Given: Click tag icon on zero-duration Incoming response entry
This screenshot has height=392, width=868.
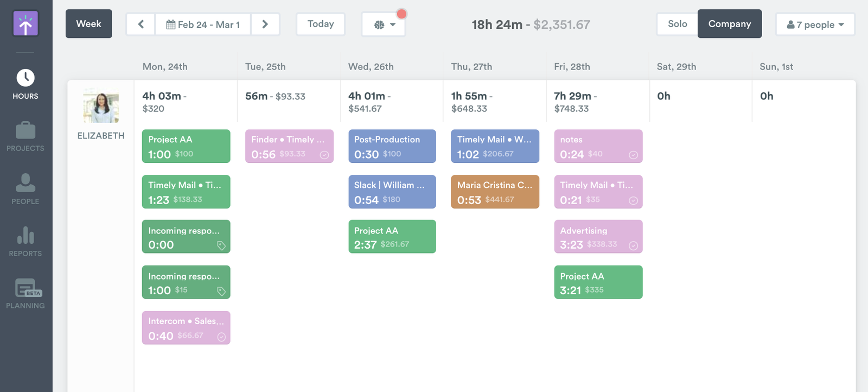Looking at the screenshot, I should point(221,246).
